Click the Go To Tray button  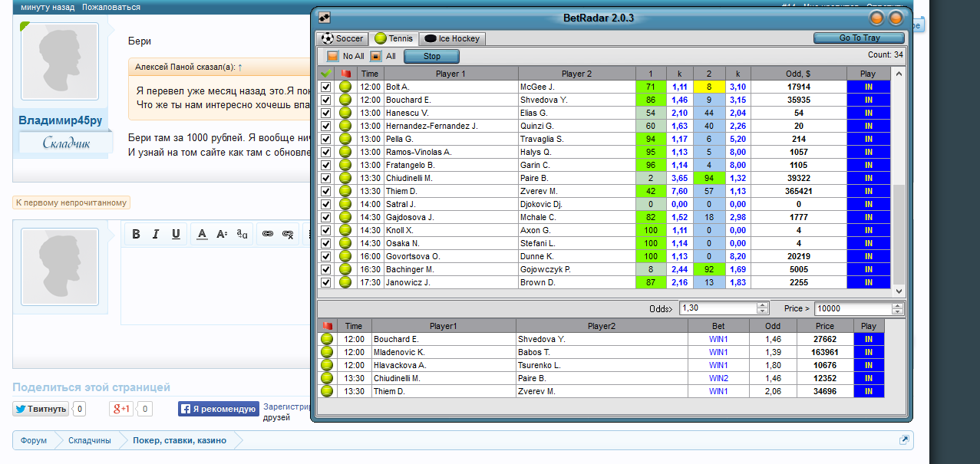[x=860, y=38]
